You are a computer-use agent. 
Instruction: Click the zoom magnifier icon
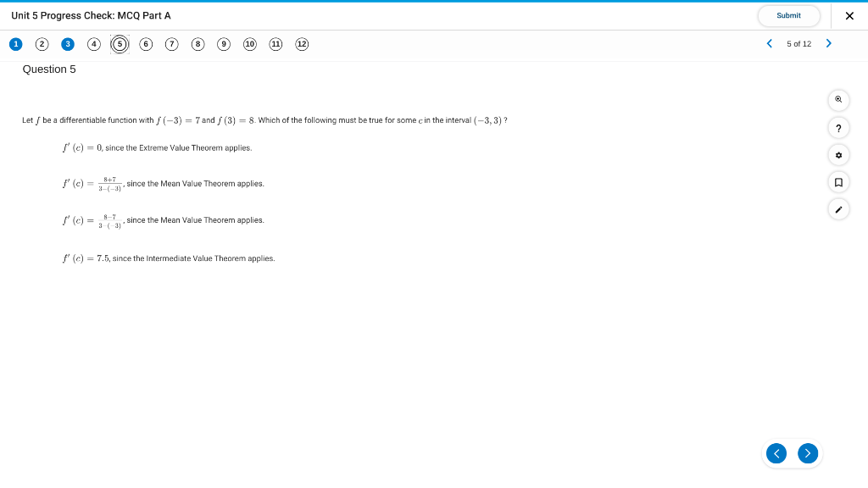pos(838,100)
